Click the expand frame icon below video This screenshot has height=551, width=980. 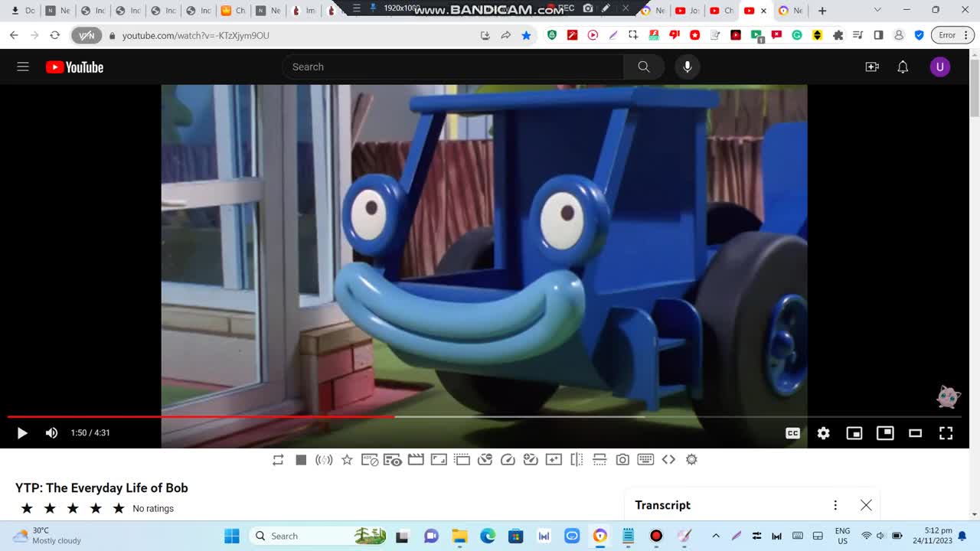[x=439, y=460]
